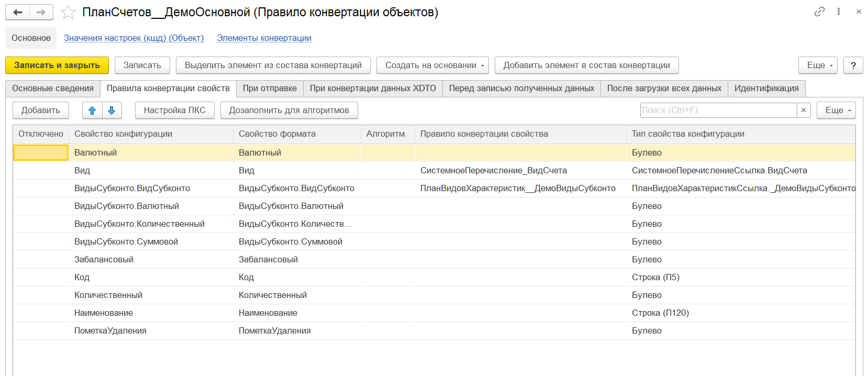Open the table Еще dropdown menu
Screen dimensions: 868x376
[836, 110]
